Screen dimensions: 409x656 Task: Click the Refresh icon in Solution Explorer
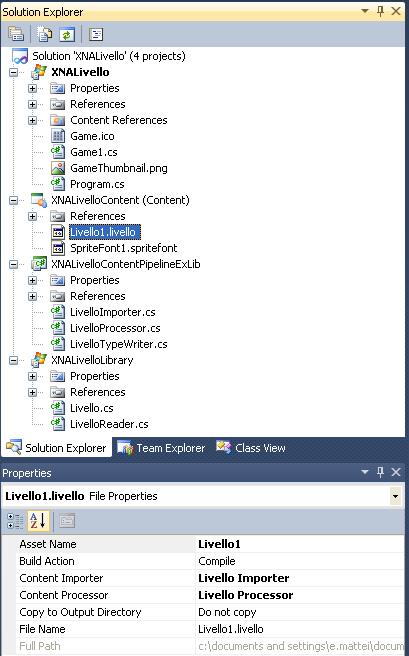click(67, 34)
